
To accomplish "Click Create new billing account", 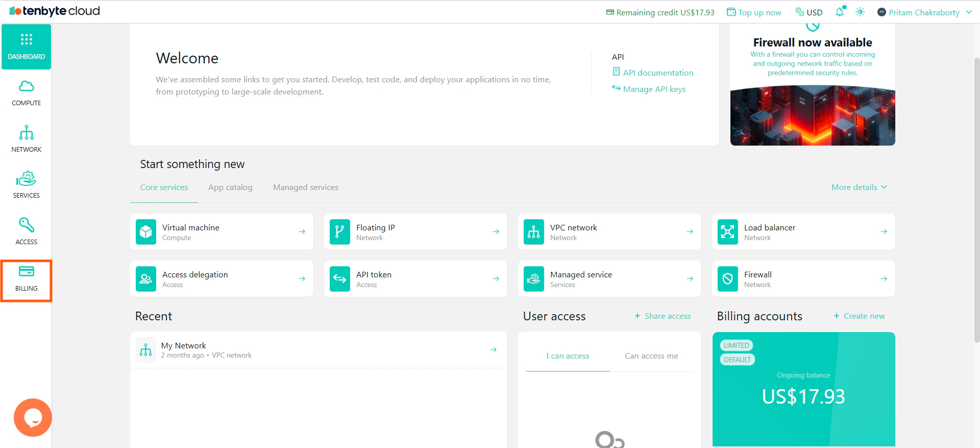I will click(860, 316).
